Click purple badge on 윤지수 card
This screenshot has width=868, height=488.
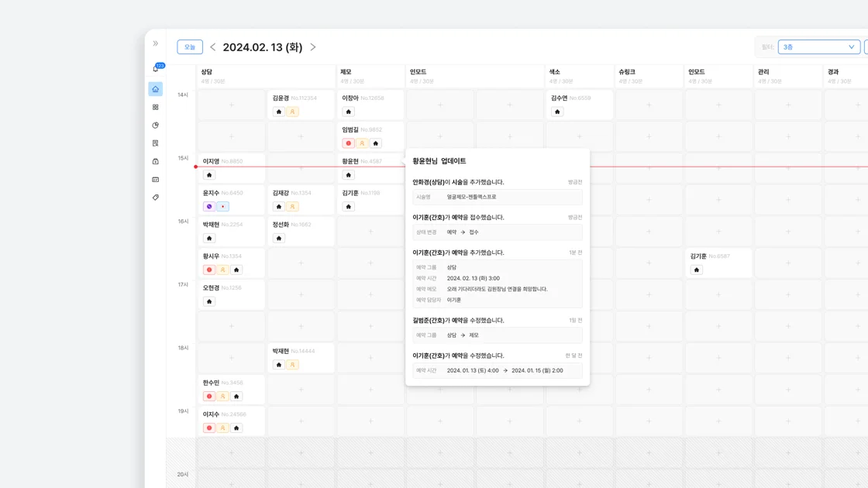pyautogui.click(x=209, y=207)
